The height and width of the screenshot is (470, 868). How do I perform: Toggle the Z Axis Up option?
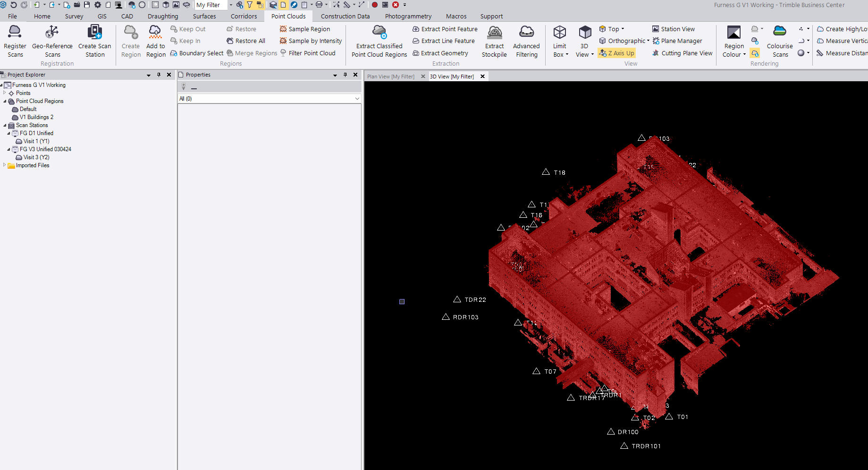pos(616,53)
